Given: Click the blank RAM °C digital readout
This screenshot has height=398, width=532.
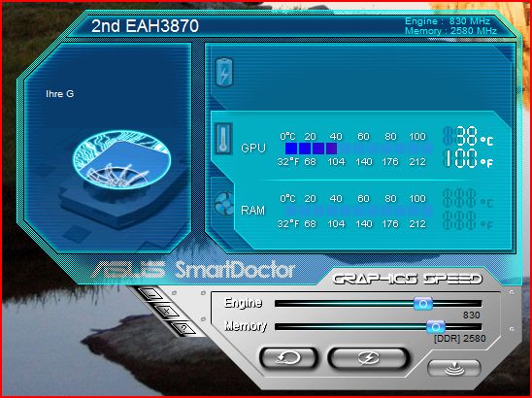Looking at the screenshot, I should [468, 199].
